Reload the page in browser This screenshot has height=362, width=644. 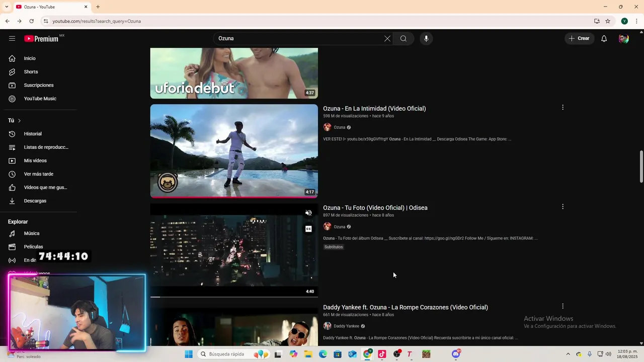(x=31, y=21)
